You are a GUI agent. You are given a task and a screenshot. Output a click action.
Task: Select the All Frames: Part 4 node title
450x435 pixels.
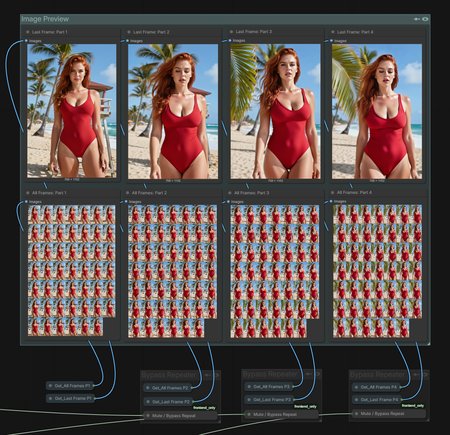[354, 193]
